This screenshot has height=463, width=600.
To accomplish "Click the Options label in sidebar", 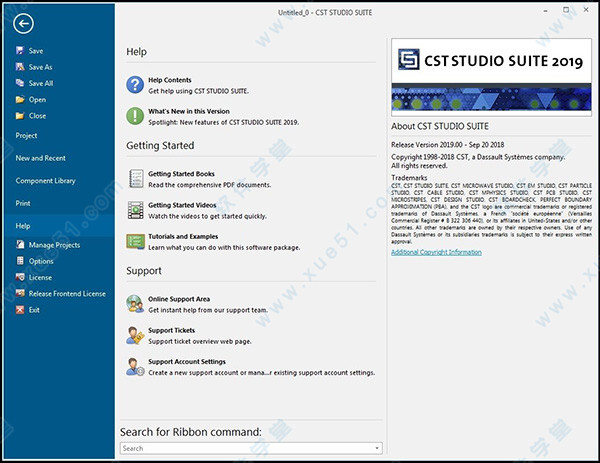I will [x=41, y=261].
